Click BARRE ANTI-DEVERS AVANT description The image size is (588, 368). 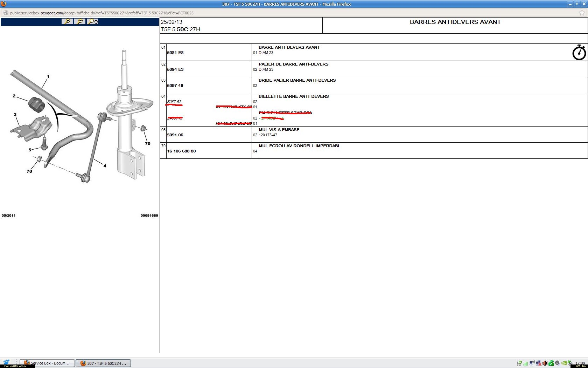point(289,47)
